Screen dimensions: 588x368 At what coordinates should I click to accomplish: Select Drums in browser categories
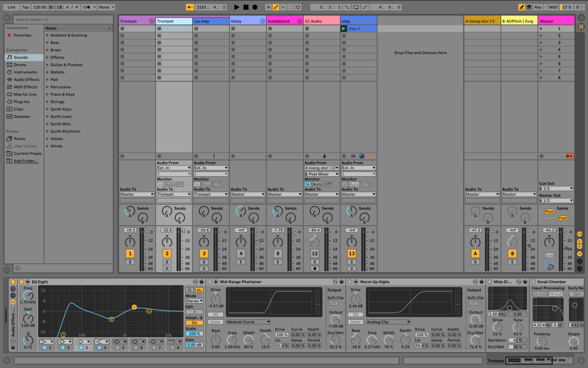(x=20, y=65)
